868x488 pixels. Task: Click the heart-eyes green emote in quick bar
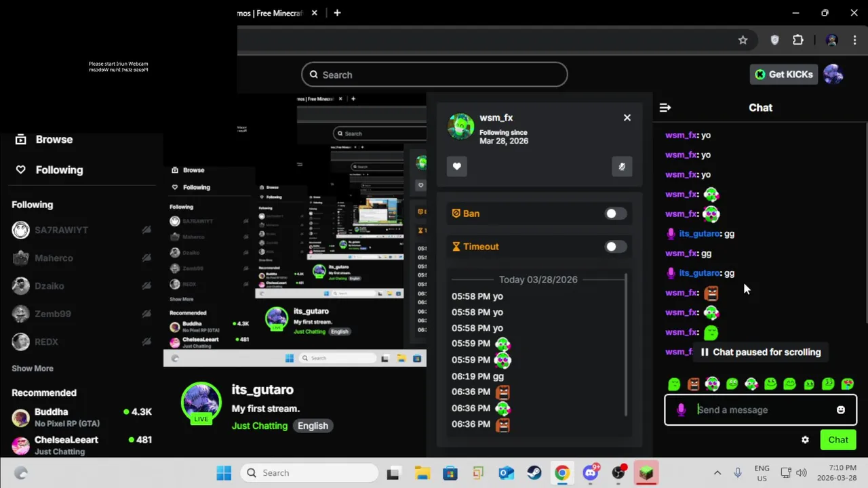(848, 384)
